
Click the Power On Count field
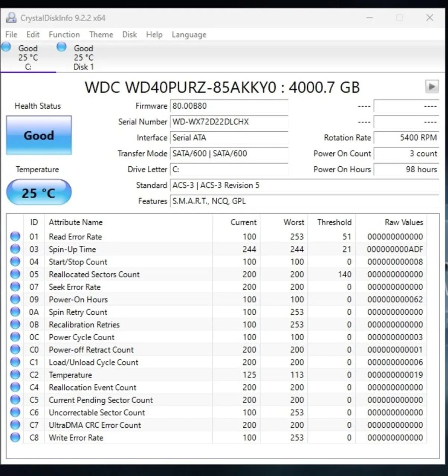tap(406, 154)
